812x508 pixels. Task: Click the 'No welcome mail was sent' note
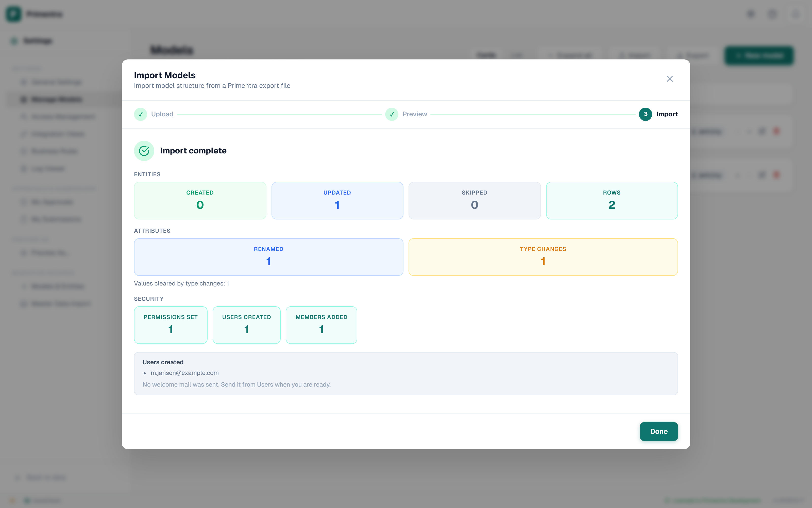point(236,385)
